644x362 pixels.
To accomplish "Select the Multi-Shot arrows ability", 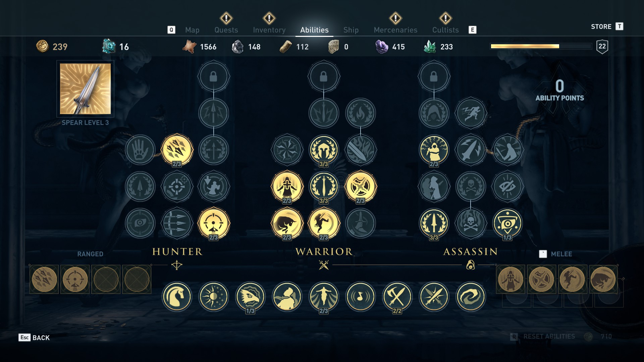I will 177,150.
